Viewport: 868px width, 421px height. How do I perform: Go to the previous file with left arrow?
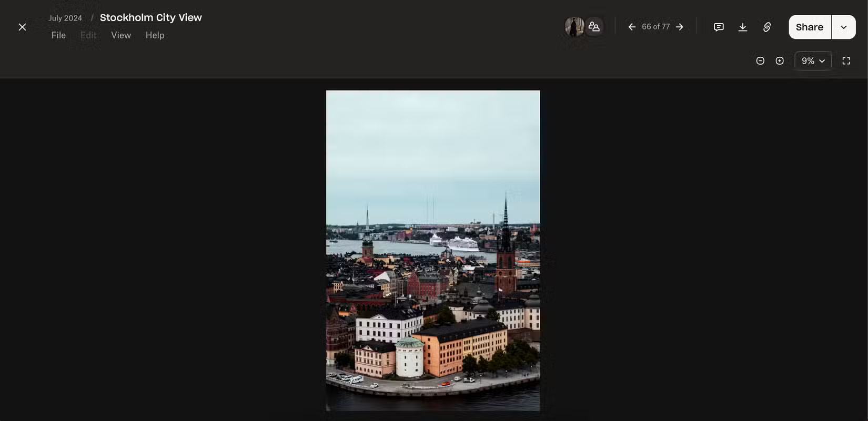click(632, 27)
